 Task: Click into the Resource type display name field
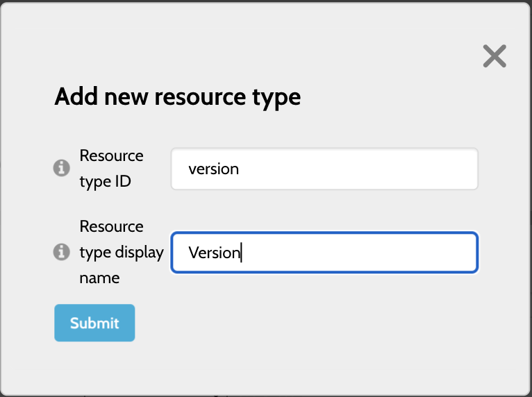click(x=324, y=252)
